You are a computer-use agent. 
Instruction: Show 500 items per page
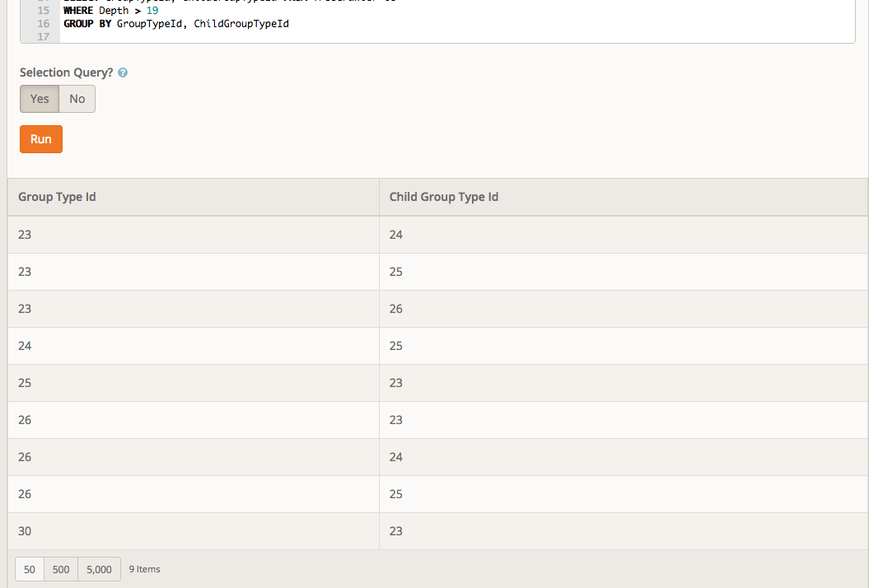61,569
